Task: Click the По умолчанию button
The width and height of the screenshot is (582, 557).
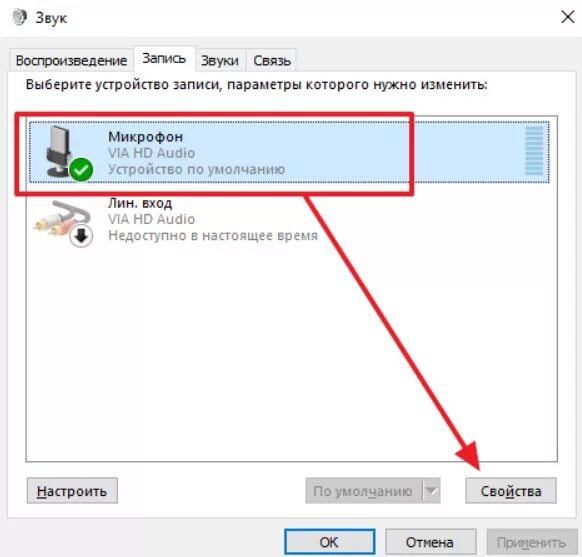Action: 364,491
